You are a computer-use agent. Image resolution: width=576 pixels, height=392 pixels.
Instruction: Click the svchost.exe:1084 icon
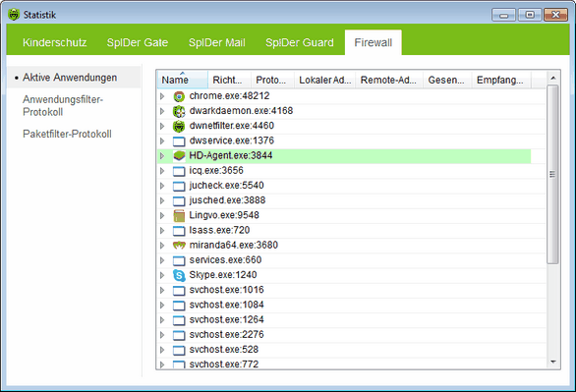click(179, 306)
